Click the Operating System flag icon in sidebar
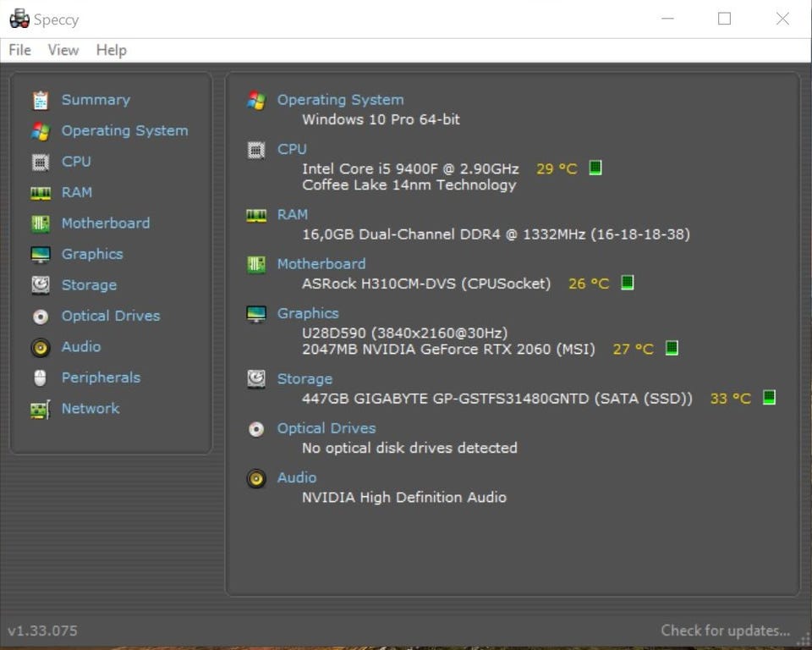812x650 pixels. click(x=41, y=131)
